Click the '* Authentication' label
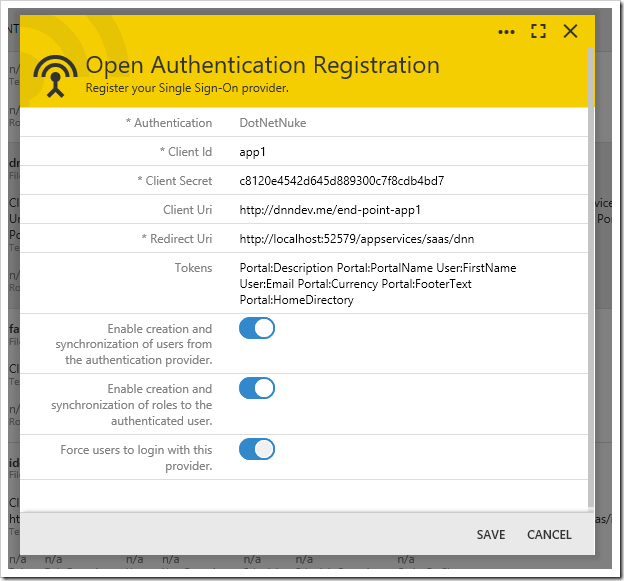Screen dimensions: 624x581 pyautogui.click(x=169, y=123)
